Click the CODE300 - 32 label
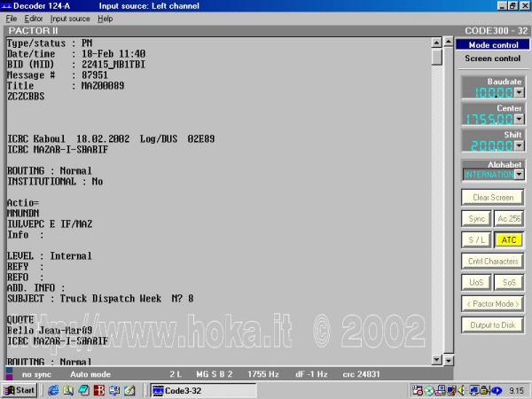The width and height of the screenshot is (532, 399). tap(496, 30)
